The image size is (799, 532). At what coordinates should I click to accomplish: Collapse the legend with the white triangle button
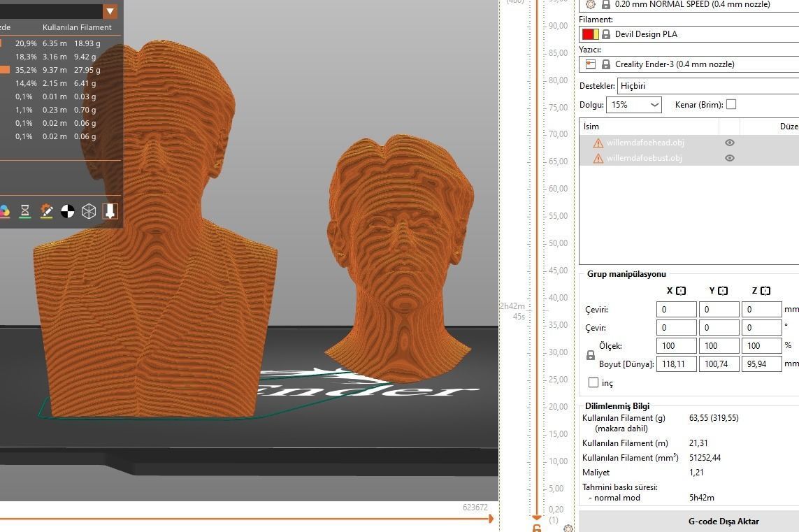click(110, 11)
